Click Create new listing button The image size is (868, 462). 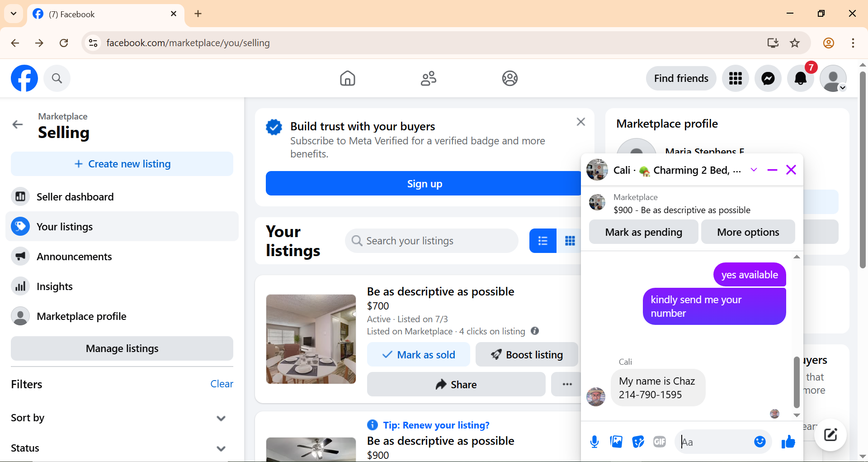(122, 164)
